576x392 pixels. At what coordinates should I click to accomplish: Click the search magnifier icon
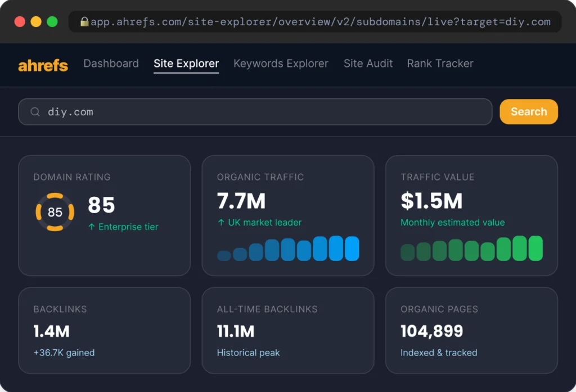[35, 112]
